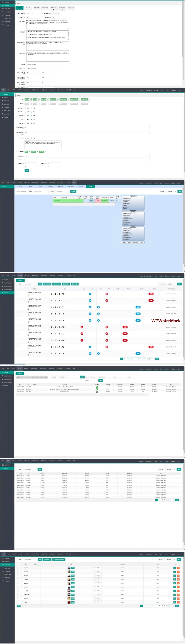Click blue 小单 badge in row 202406150247

point(138,307)
